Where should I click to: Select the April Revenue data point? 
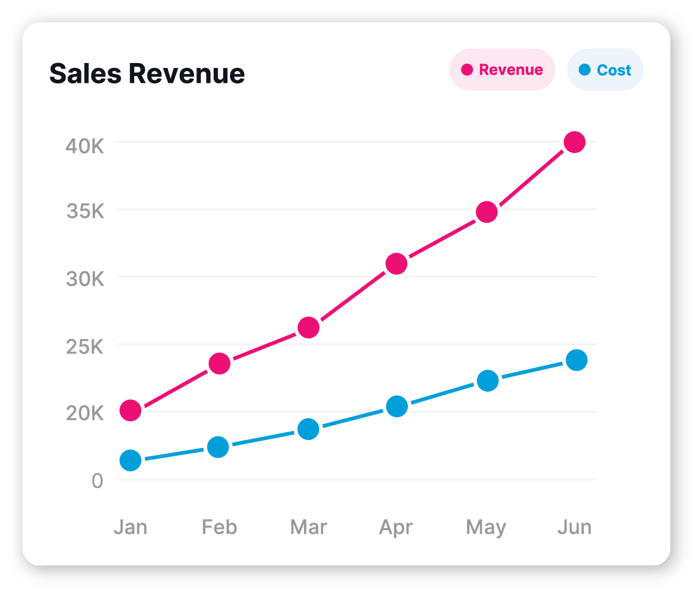coord(396,264)
